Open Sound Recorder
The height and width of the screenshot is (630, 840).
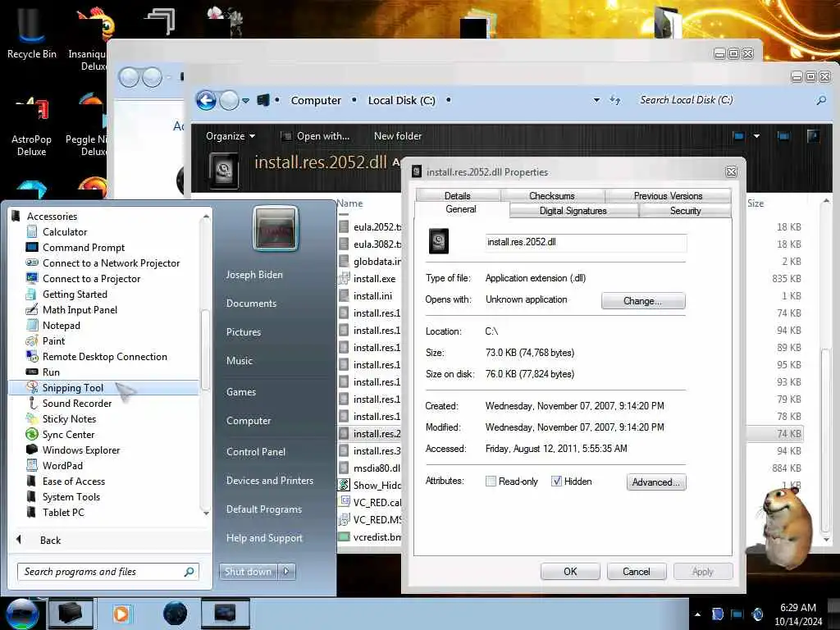coord(76,404)
